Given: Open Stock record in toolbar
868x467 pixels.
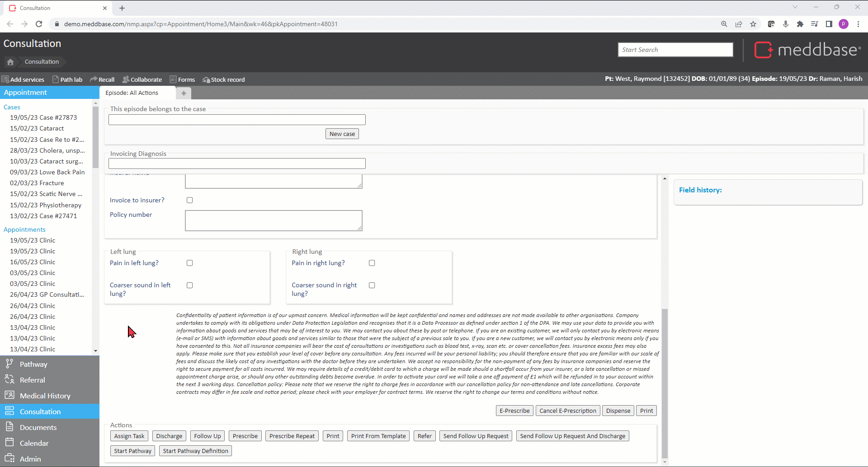Looking at the screenshot, I should click(224, 79).
